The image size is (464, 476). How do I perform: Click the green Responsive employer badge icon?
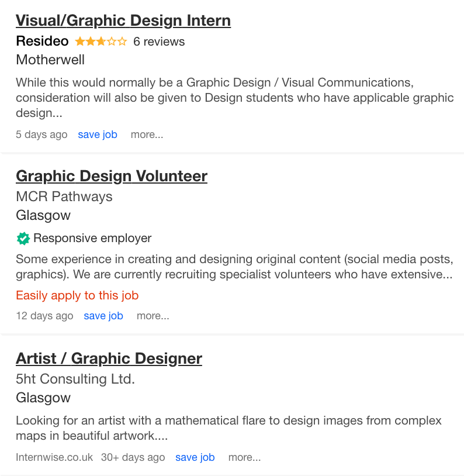pos(23,238)
